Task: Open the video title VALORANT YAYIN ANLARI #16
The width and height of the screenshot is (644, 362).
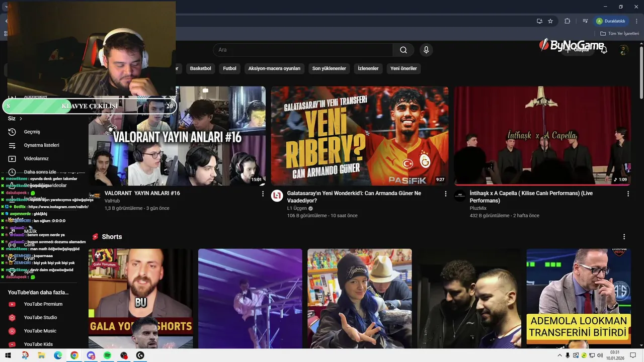Action: [x=142, y=193]
